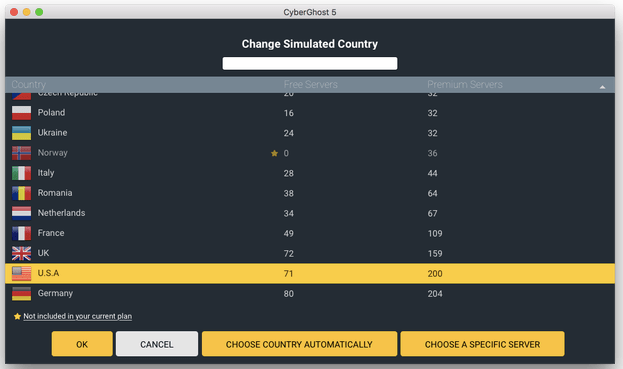
Task: Click Netherlands' 34 free servers value
Action: tap(289, 214)
